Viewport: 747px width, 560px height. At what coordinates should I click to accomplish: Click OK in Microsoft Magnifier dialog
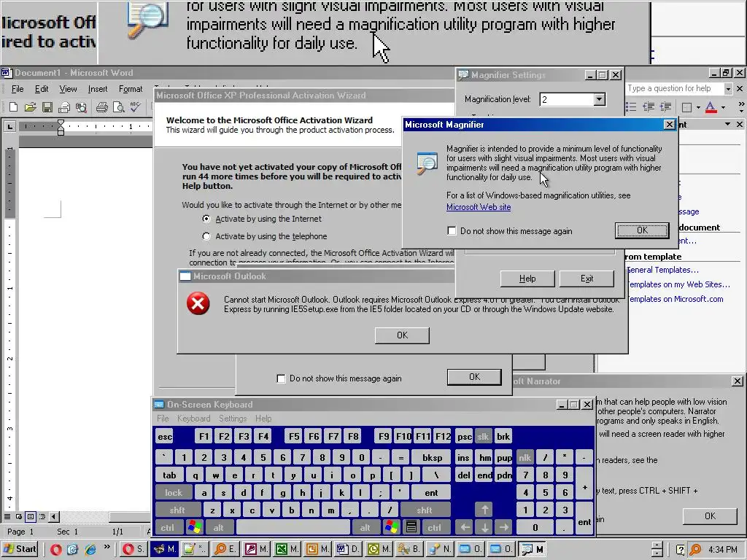[x=642, y=230]
